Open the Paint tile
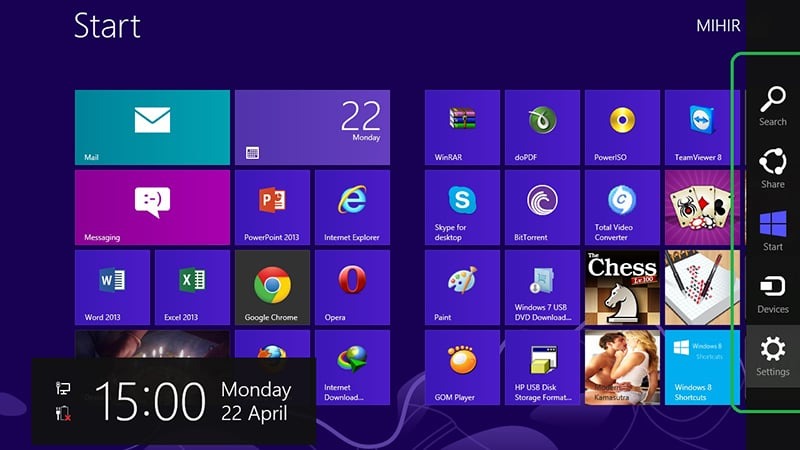The image size is (800, 450). pyautogui.click(x=462, y=288)
